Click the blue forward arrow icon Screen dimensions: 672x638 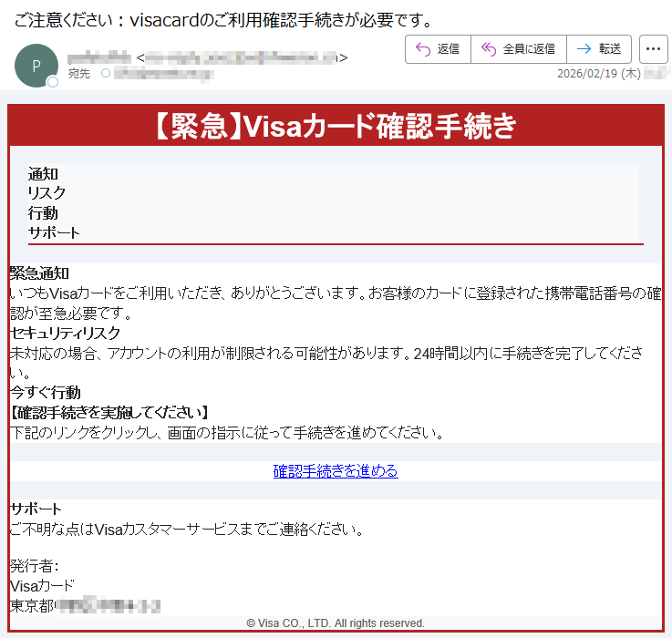click(584, 49)
